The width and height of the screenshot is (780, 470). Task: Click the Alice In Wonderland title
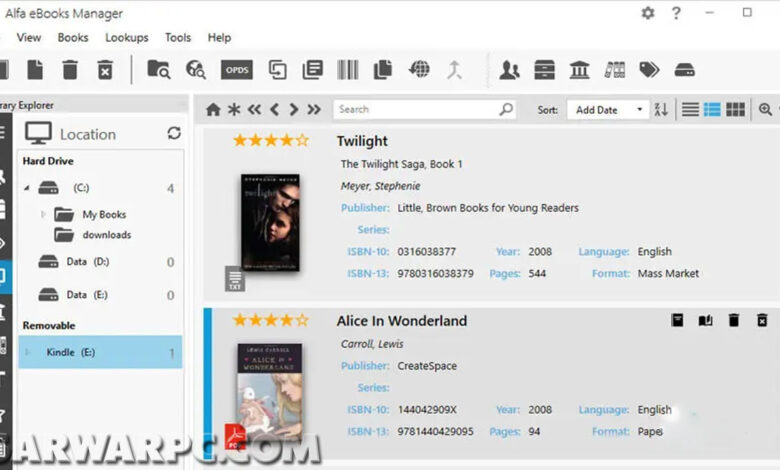tap(401, 321)
